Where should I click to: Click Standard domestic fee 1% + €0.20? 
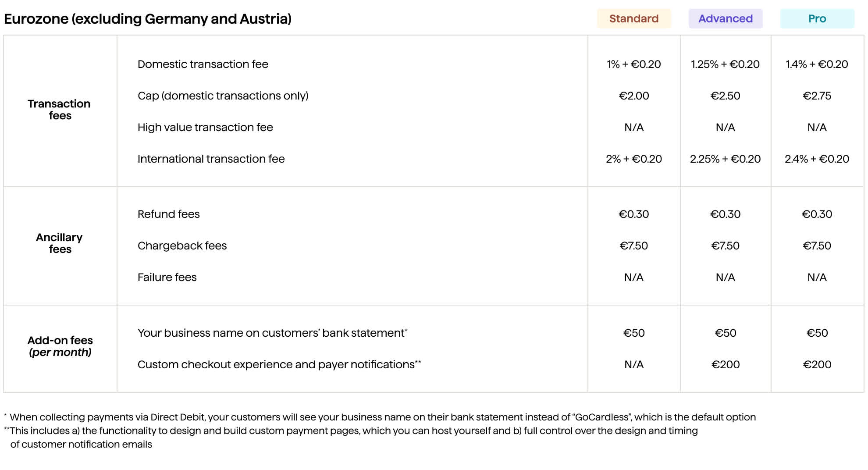click(633, 64)
